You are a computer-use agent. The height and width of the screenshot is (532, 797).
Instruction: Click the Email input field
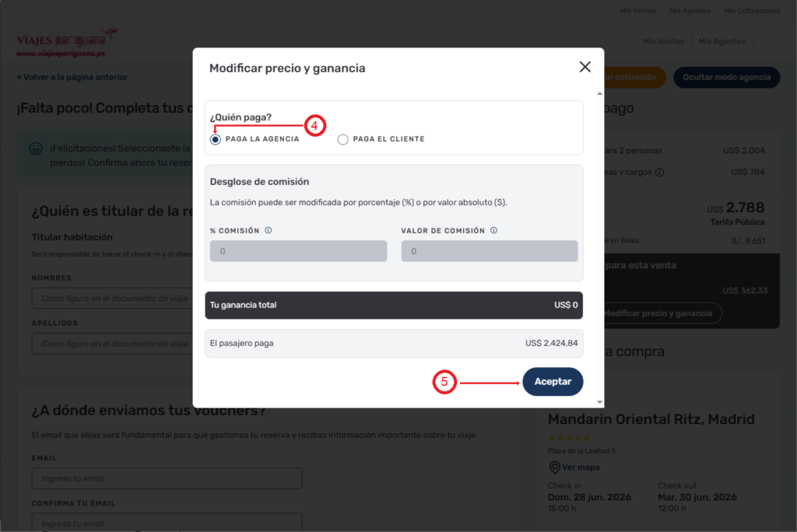(167, 478)
